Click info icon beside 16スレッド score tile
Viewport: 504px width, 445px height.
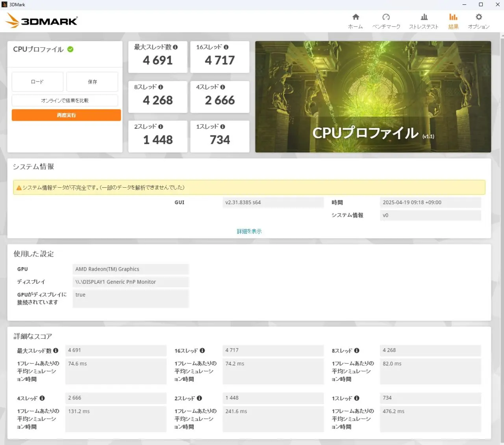pos(226,47)
